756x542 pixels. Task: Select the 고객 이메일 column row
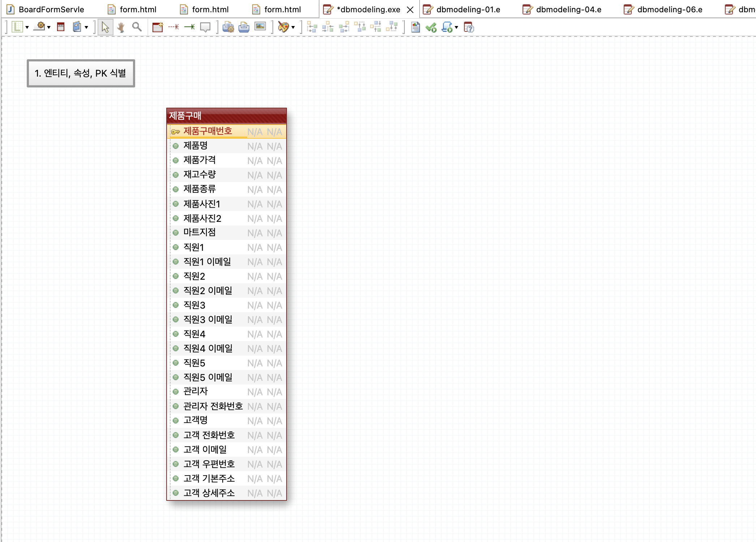(227, 449)
